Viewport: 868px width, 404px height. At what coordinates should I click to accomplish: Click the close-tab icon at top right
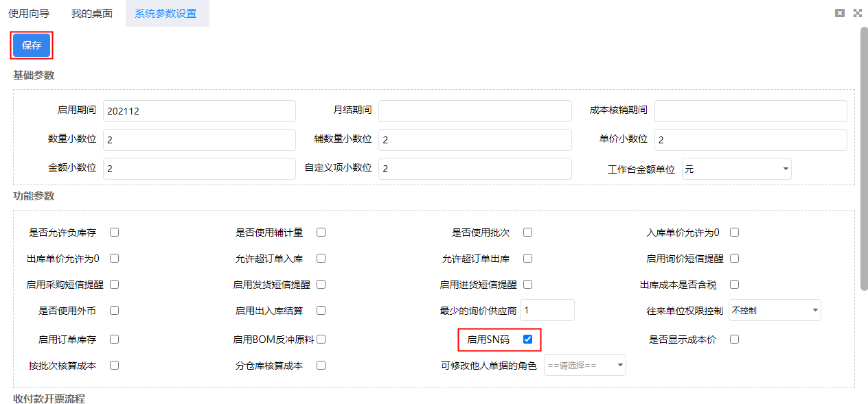pos(839,13)
